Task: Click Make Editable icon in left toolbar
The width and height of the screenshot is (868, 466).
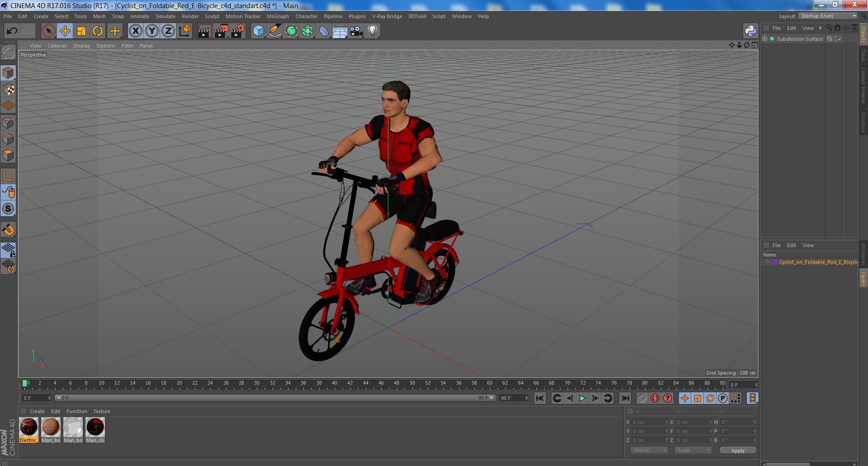Action: pos(8,53)
